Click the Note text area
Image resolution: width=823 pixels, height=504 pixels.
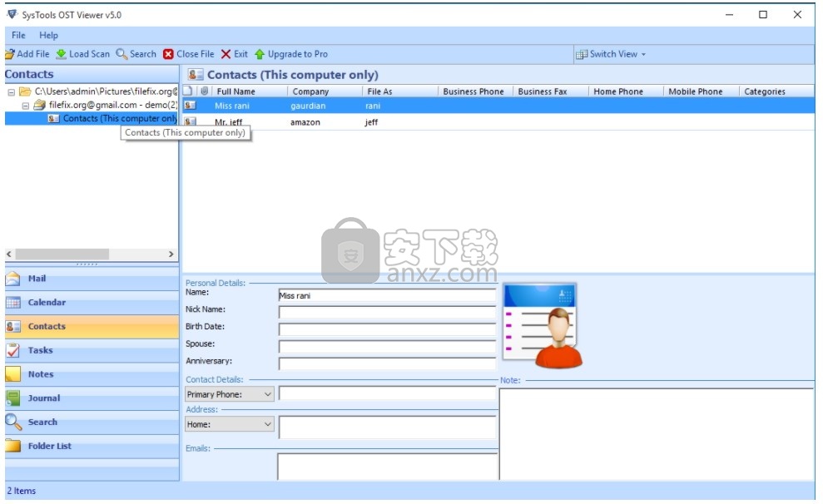coord(657,434)
